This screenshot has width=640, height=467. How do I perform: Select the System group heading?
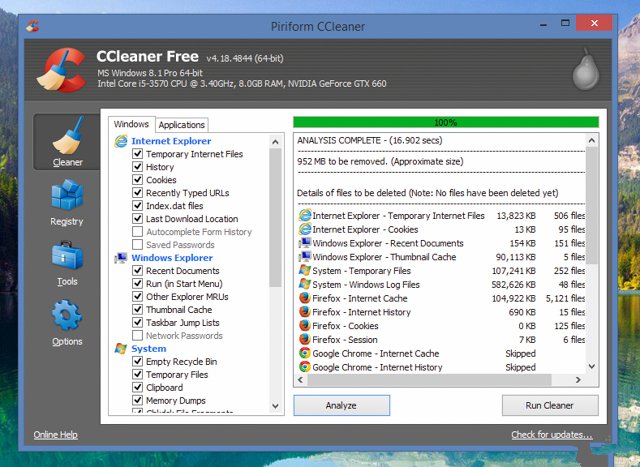click(x=149, y=348)
